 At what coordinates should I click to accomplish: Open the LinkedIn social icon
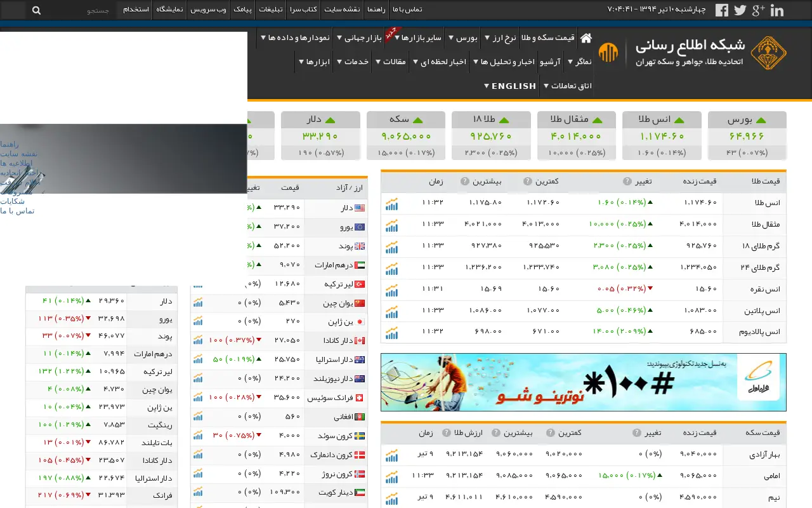[x=776, y=10]
